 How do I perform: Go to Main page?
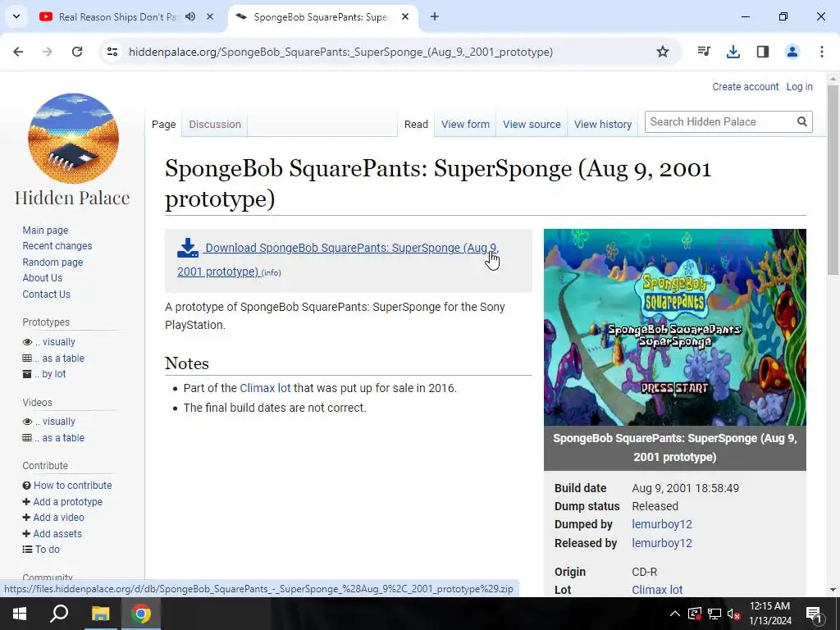[x=46, y=230]
